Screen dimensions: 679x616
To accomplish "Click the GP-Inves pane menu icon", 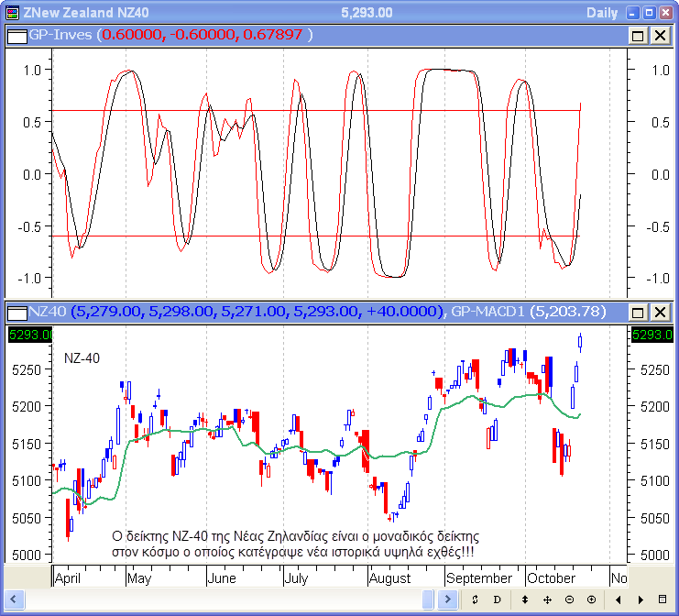I will pyautogui.click(x=16, y=35).
